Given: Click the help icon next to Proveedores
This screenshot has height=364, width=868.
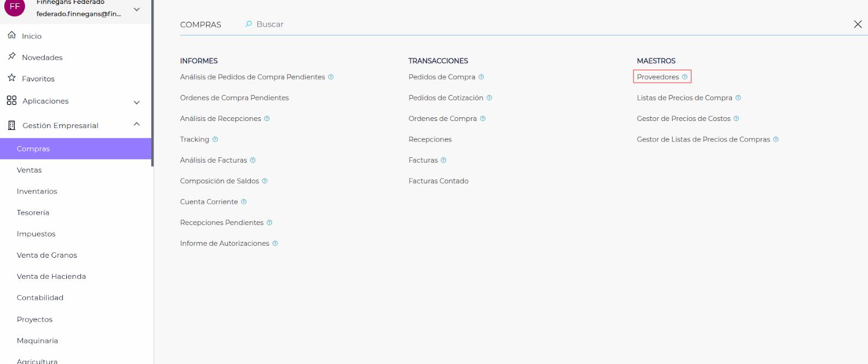Looking at the screenshot, I should pos(685,77).
